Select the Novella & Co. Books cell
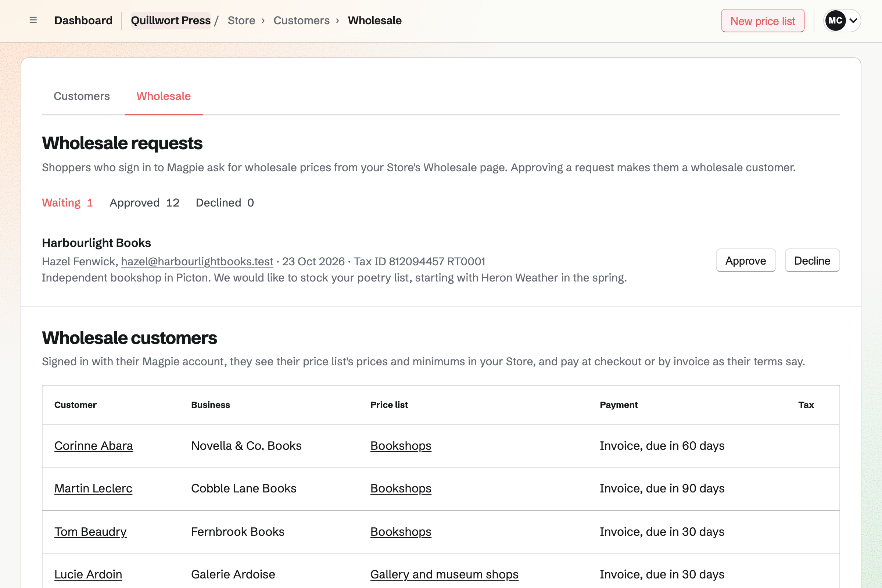This screenshot has width=882, height=588. pyautogui.click(x=246, y=445)
